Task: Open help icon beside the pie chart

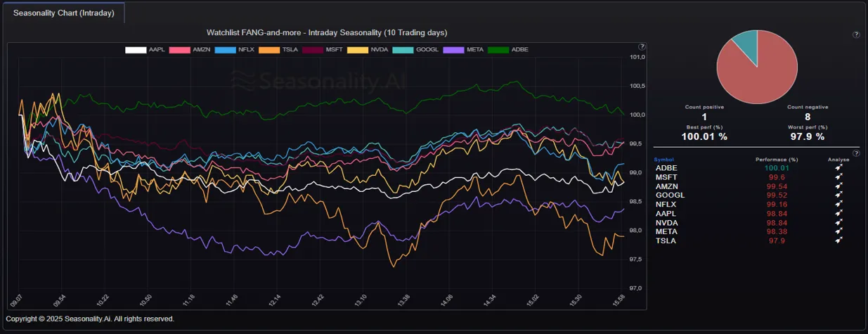Action: coord(856,34)
